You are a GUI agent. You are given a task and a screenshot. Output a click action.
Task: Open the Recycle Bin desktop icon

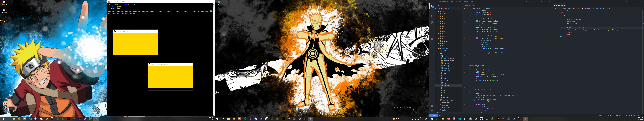(x=4, y=3)
